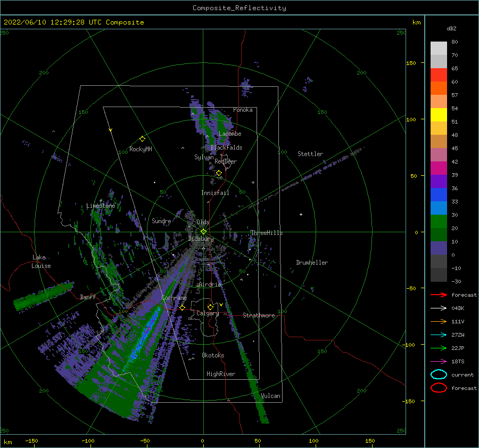Click the white asterisk marker near Limestone
Screen dimensions: 479x448
pyautogui.click(x=101, y=201)
